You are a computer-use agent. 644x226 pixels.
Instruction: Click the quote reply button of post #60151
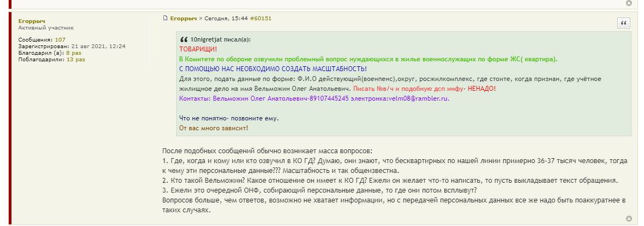click(623, 23)
